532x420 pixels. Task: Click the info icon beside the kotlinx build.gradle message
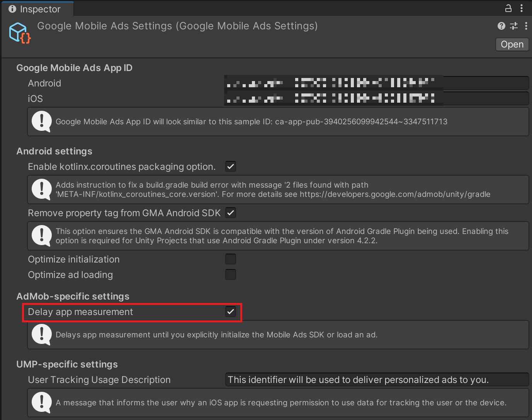click(x=42, y=190)
